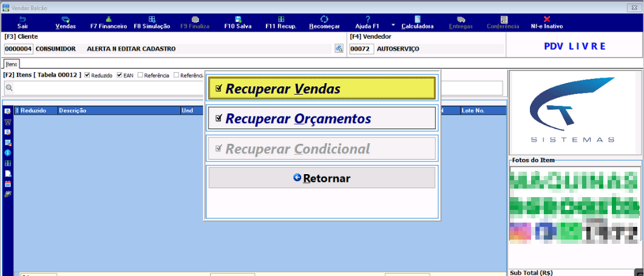
Task: Uncheck the EAN search checkbox
Action: coord(120,75)
